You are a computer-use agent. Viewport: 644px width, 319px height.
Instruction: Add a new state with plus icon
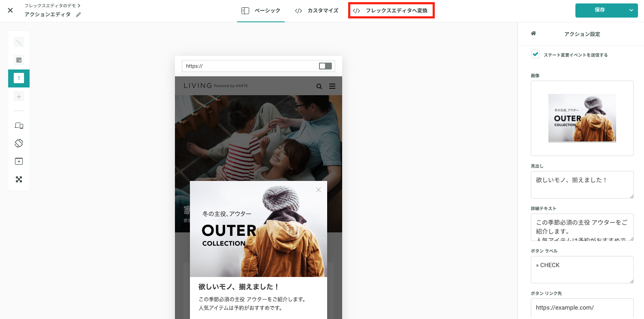19,96
